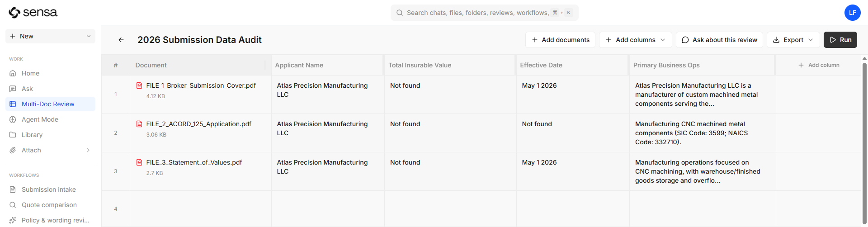Select the Total Insurable Value column header
Screen dimensions: 868x227
point(450,65)
